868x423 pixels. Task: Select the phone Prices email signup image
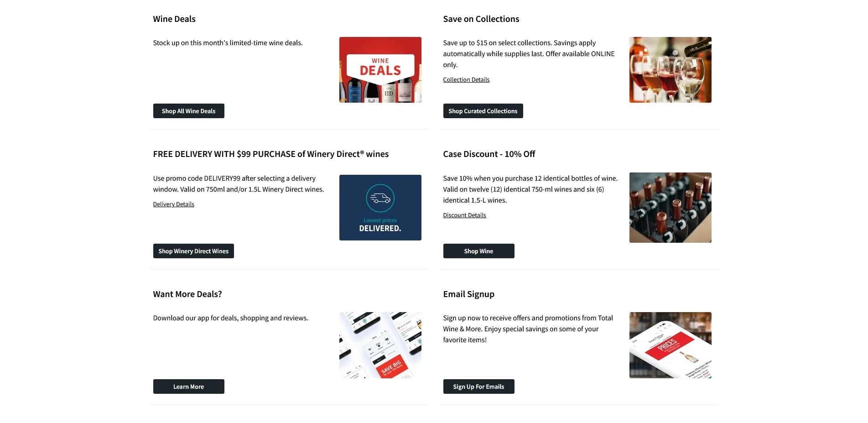(x=670, y=345)
